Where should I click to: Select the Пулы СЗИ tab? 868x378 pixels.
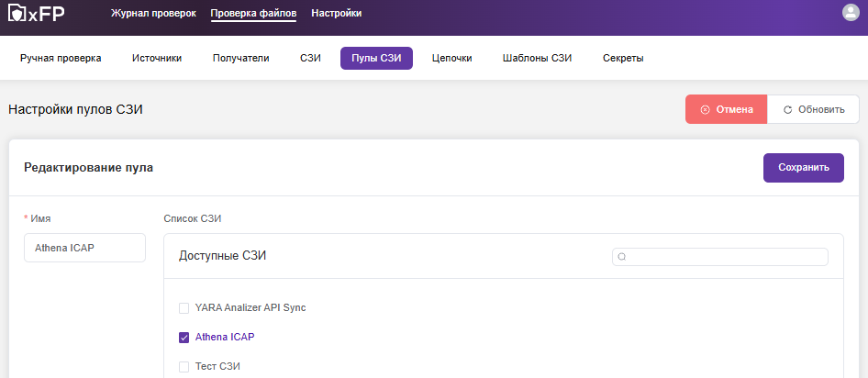coord(376,58)
